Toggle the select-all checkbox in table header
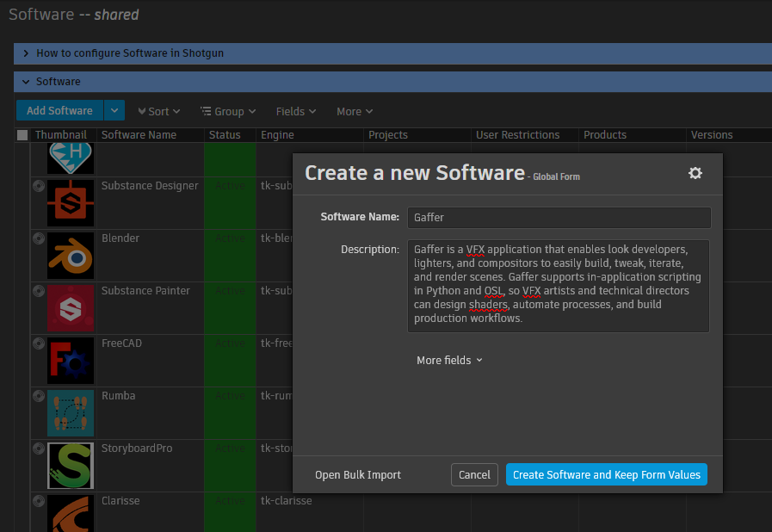Viewport: 772px width, 532px height. [22, 135]
